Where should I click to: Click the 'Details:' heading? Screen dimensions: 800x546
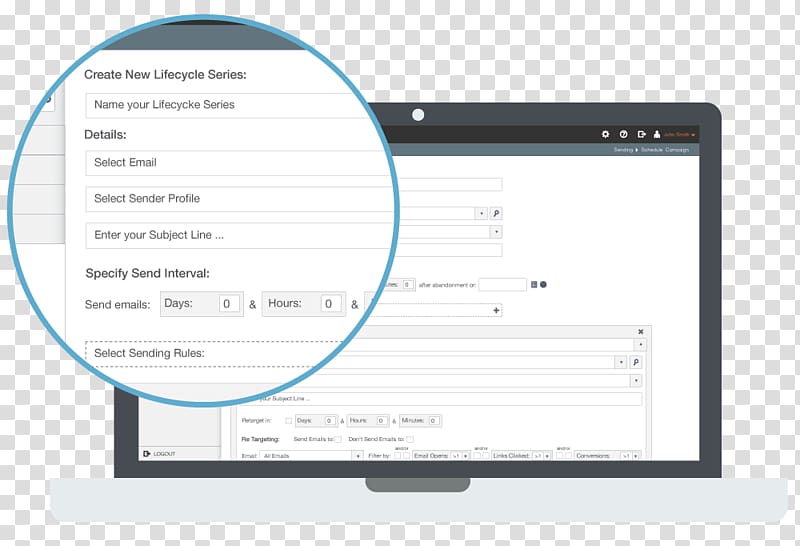[105, 135]
